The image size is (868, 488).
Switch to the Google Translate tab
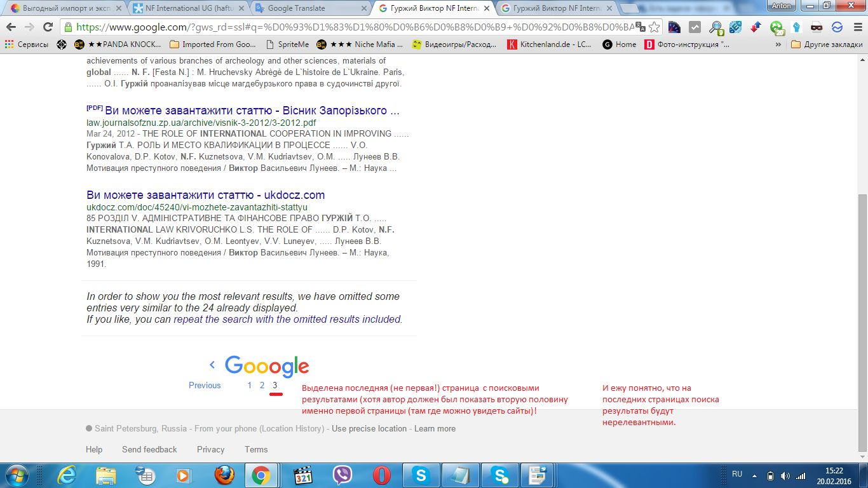pos(309,8)
